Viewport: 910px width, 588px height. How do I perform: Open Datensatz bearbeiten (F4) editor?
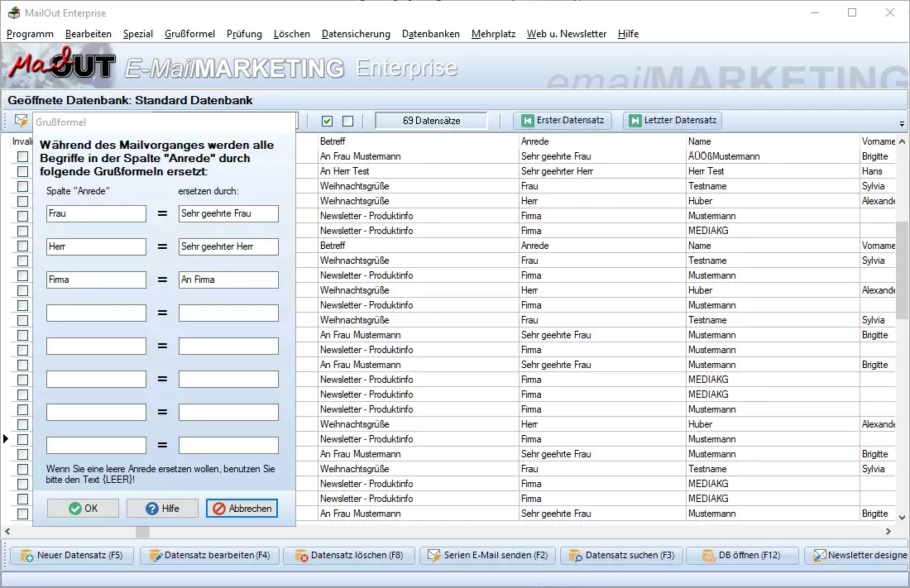pyautogui.click(x=209, y=556)
